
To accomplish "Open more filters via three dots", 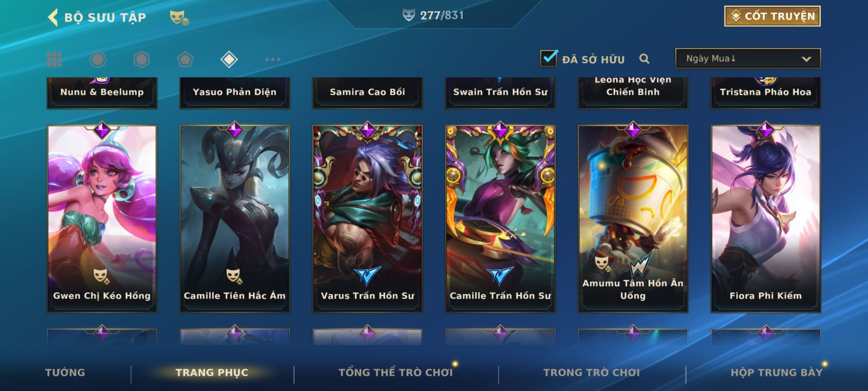I will point(273,59).
